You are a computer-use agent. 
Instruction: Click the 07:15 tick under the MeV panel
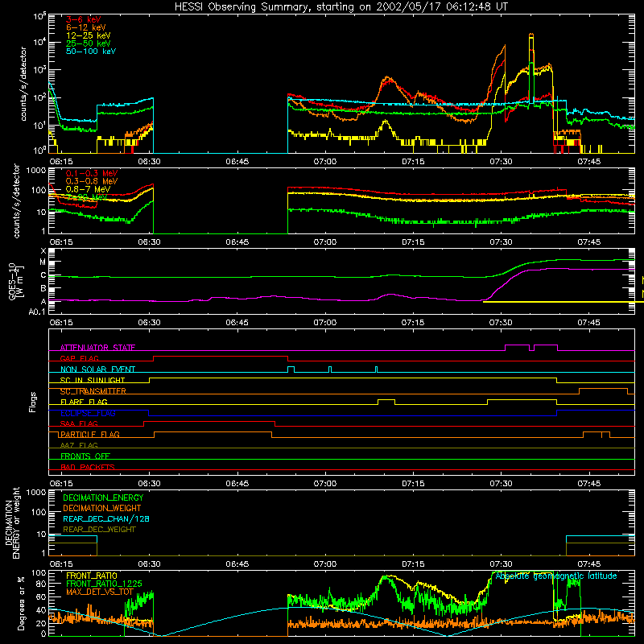tap(413, 242)
